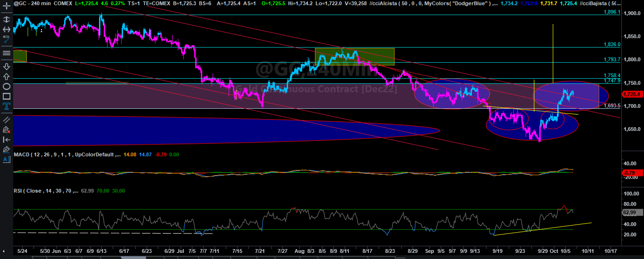Click the yellow 1,731.7 indicator value
This screenshot has height=259, width=644.
[548, 3]
